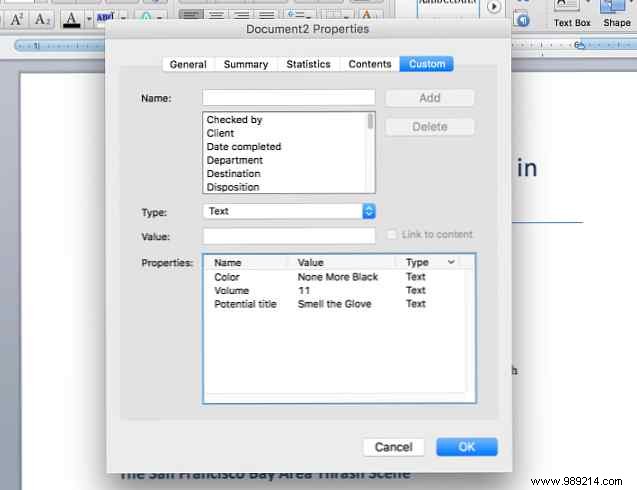The height and width of the screenshot is (490, 637).
Task: Justify text in Word toolbar
Action: click(x=266, y=15)
